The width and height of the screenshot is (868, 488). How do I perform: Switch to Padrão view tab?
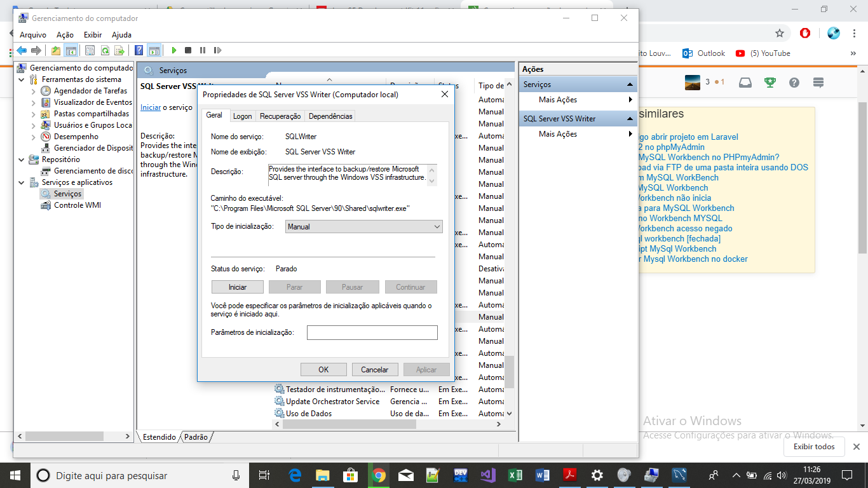196,437
